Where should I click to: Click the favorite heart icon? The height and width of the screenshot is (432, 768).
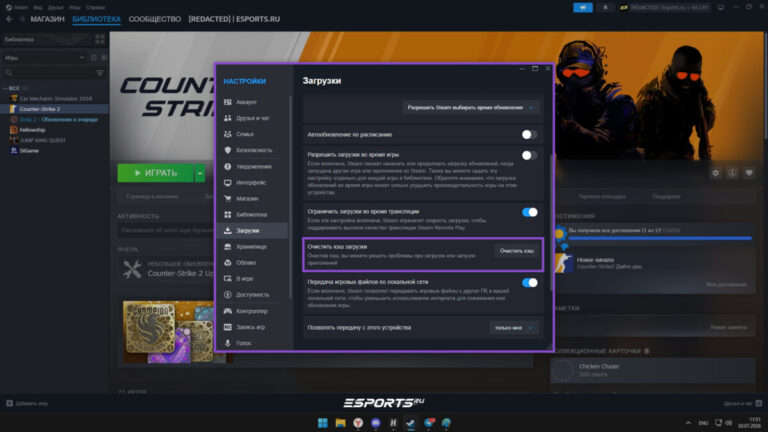point(749,173)
